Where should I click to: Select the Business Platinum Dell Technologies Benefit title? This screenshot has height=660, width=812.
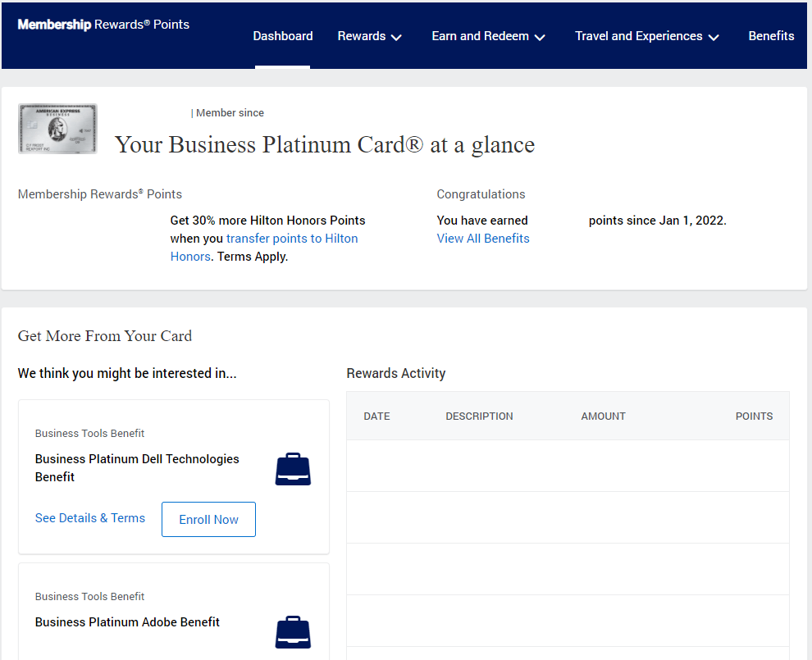(x=137, y=467)
